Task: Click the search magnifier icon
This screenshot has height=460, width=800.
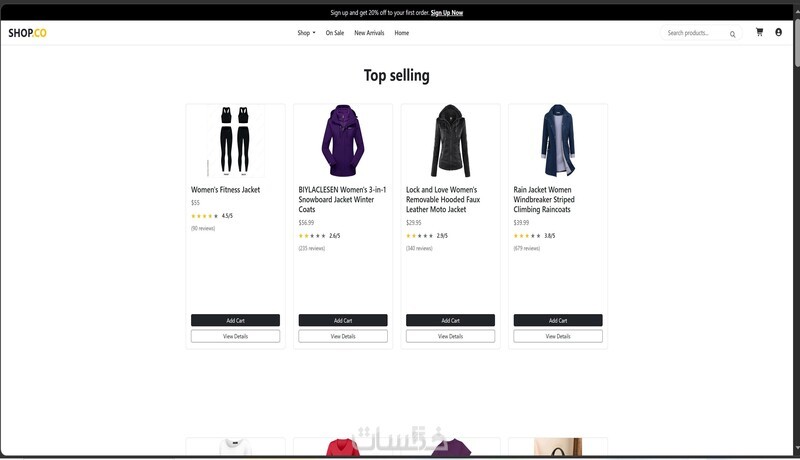Action: tap(733, 34)
